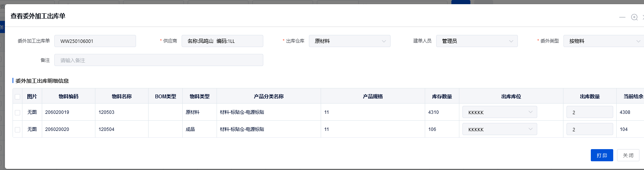The width and height of the screenshot is (644, 170).
Task: Click 出库数量 input in the 206020019 row
Action: point(589,112)
